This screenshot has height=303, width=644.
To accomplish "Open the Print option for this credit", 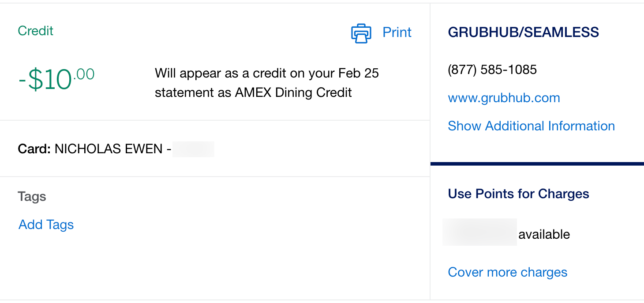I will click(397, 32).
